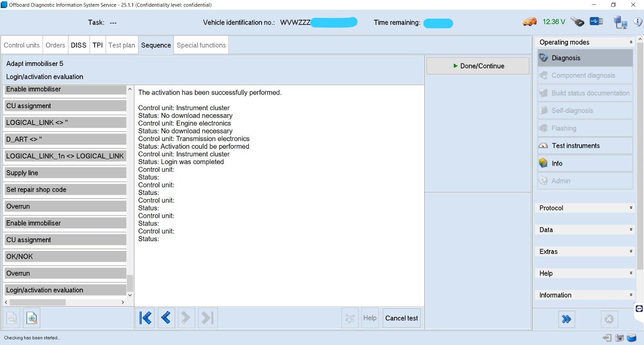Expand the Data section
Screen dimensions: 644x345
pyautogui.click(x=631, y=230)
